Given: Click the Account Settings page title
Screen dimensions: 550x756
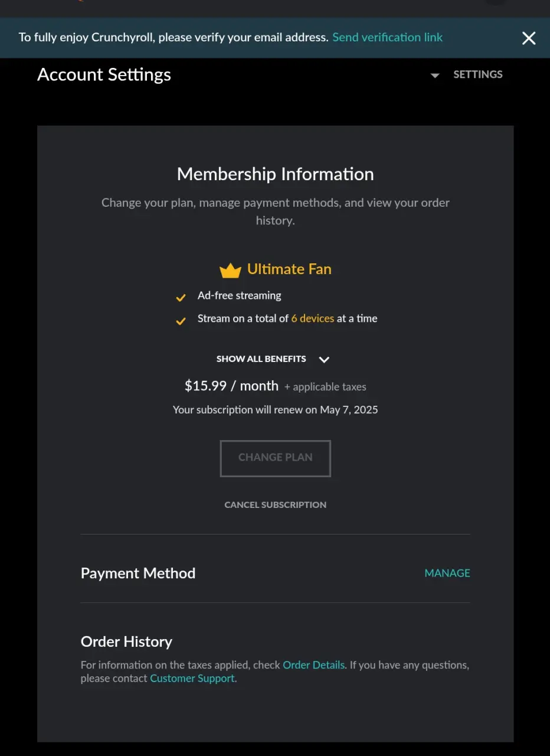Looking at the screenshot, I should (x=104, y=75).
